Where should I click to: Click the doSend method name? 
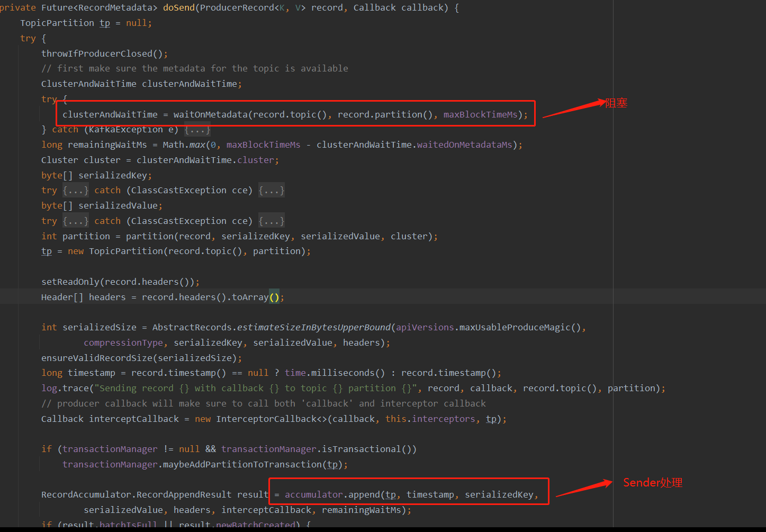(x=178, y=8)
